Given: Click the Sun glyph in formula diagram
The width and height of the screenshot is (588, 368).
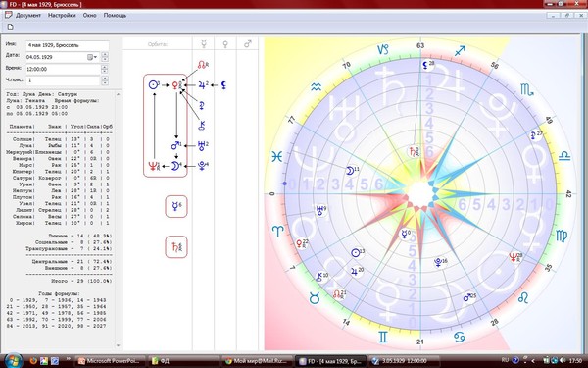Looking at the screenshot, I should tap(153, 85).
